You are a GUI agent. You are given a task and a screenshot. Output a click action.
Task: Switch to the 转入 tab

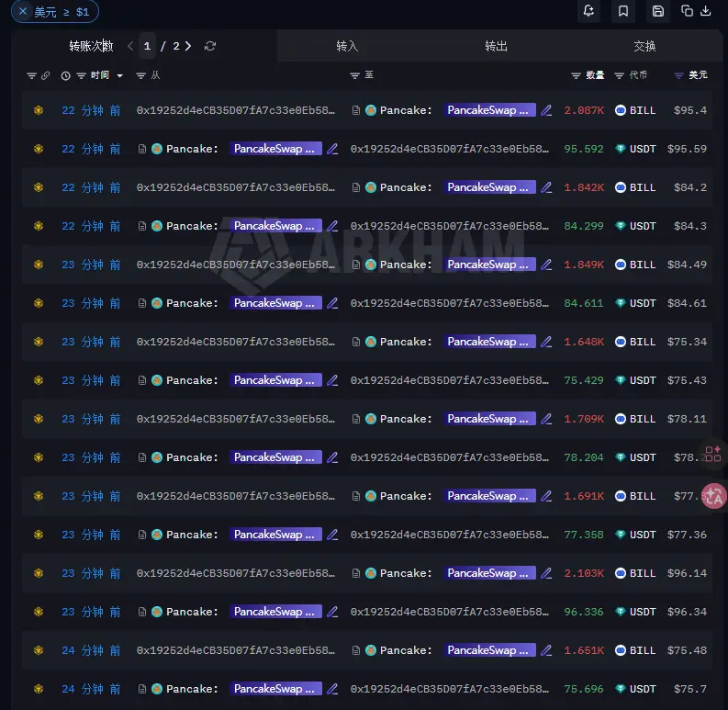(x=347, y=46)
